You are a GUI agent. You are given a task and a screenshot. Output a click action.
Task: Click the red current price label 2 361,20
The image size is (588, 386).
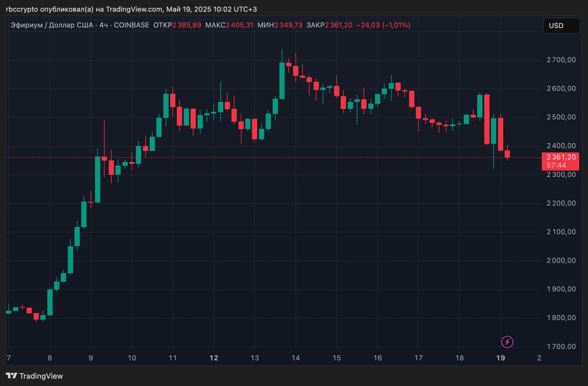(x=560, y=157)
